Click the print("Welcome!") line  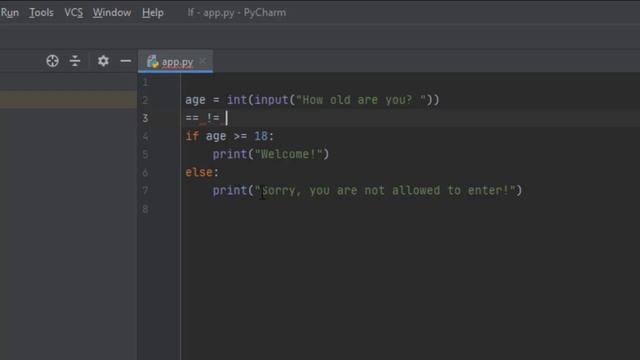tap(271, 154)
